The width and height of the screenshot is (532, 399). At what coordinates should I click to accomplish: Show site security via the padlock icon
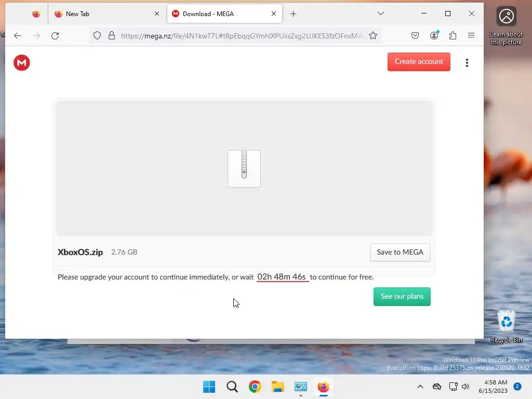point(112,35)
